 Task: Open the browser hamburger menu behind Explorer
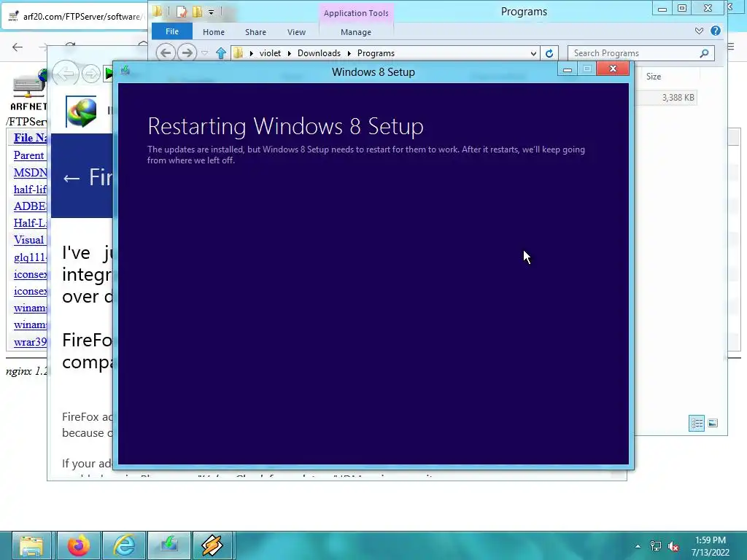(x=731, y=46)
